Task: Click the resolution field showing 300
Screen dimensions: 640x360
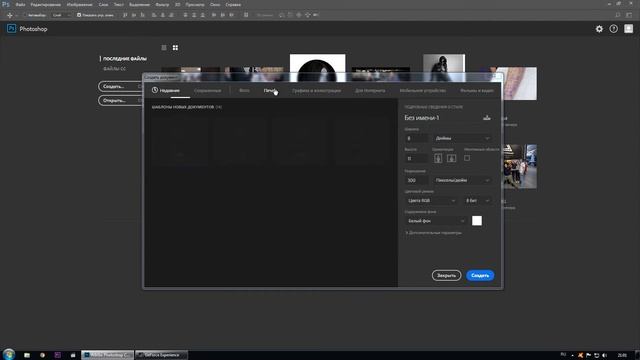Action: 416,180
